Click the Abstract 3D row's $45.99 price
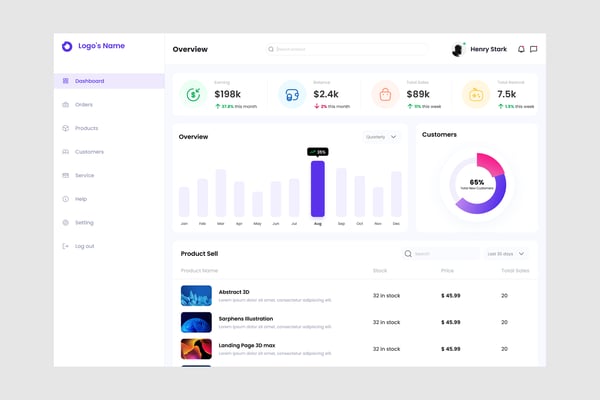600x400 pixels. pos(451,296)
